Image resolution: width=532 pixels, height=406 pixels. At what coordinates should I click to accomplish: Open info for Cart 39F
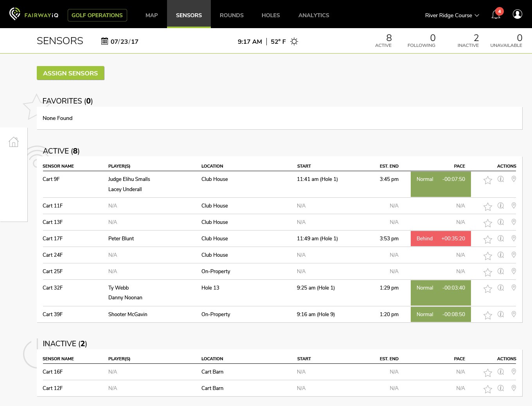tap(501, 314)
